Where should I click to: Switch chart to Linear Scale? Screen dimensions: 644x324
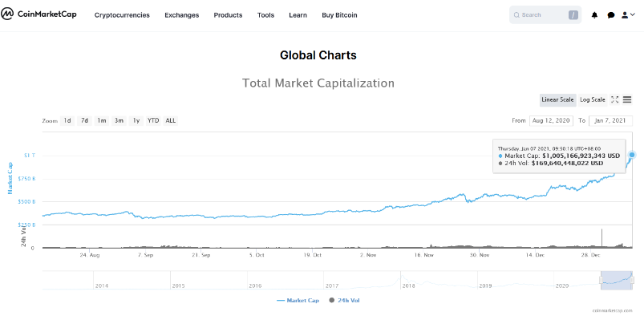tap(557, 99)
